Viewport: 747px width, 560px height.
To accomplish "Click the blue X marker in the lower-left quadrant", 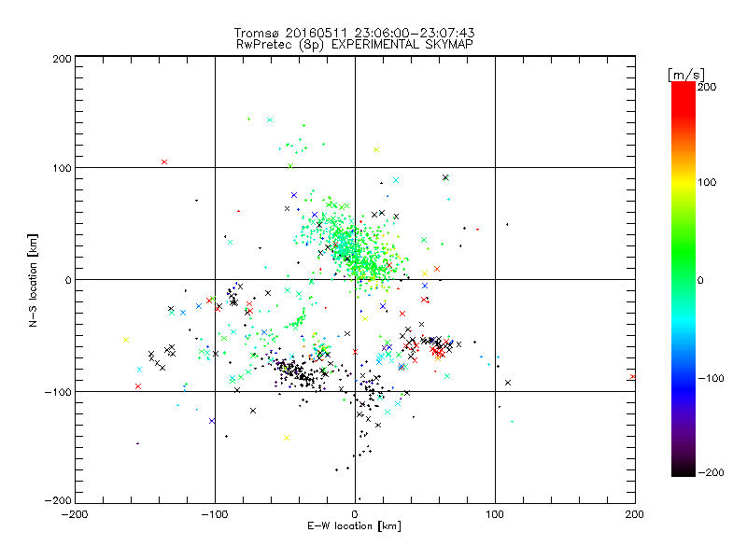I will click(x=212, y=421).
